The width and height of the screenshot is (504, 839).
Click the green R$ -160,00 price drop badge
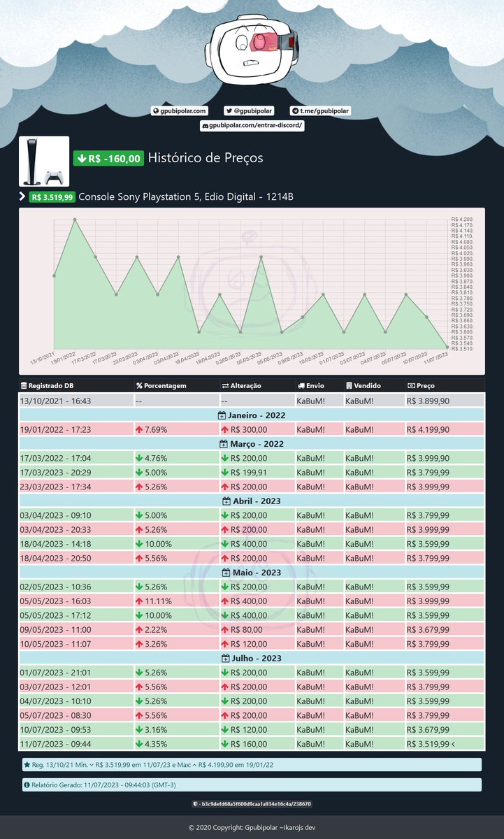point(108,159)
